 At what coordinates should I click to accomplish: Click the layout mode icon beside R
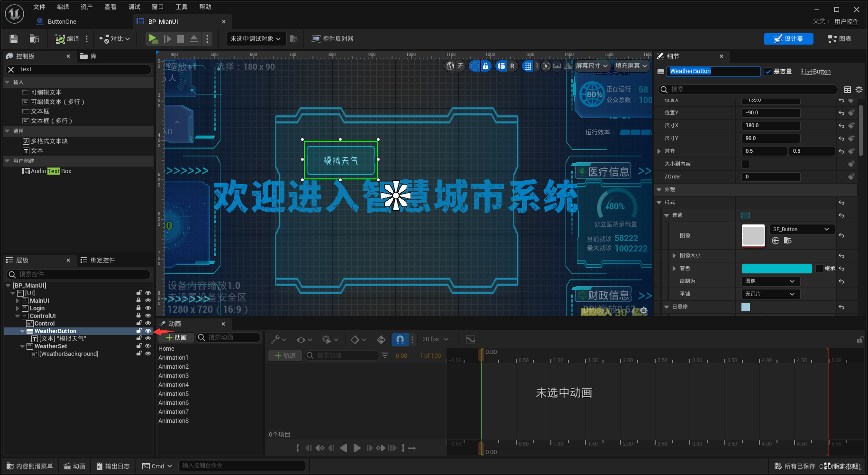(502, 66)
